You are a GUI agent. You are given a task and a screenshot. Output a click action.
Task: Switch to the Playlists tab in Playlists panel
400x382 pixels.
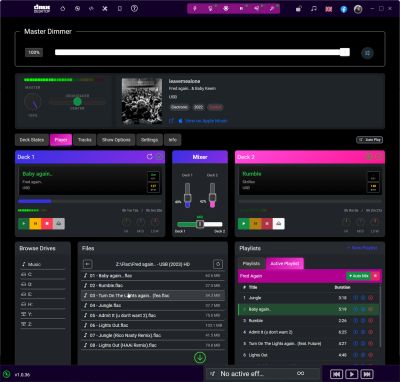[251, 263]
